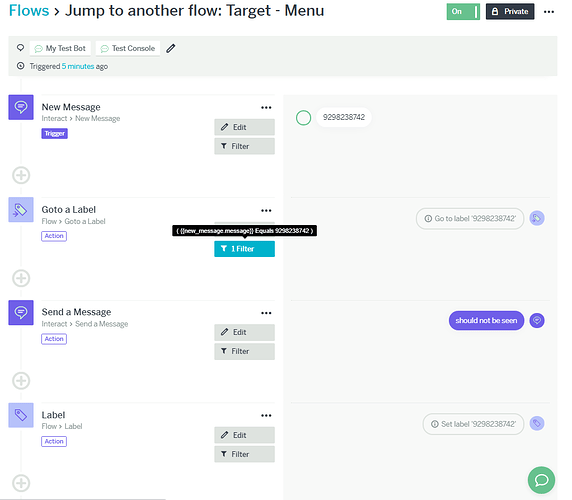Click the Send a Message step icon
572x500 pixels.
pyautogui.click(x=21, y=313)
